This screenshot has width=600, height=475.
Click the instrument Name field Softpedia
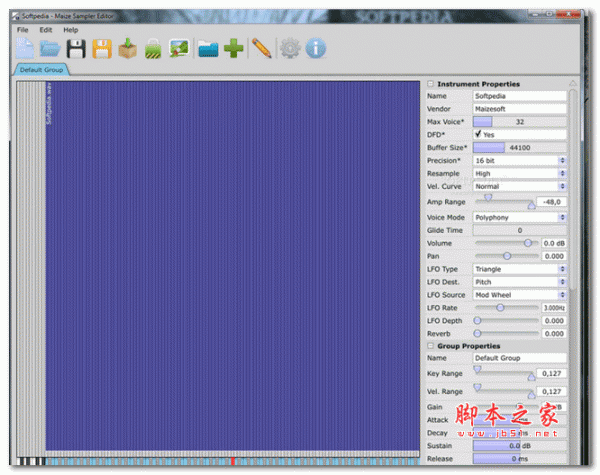tap(520, 96)
